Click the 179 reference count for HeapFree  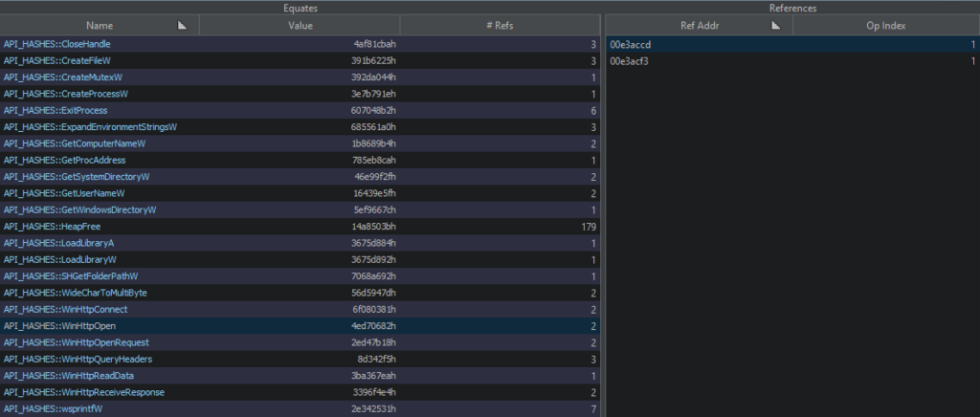589,227
